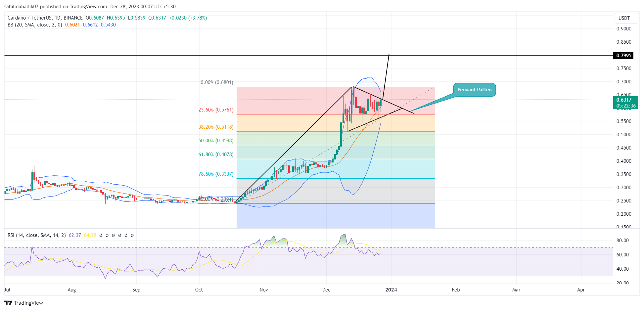Screen dimensions: 644x310
Task: Click the Apr label on time axis
Action: [x=581, y=290]
